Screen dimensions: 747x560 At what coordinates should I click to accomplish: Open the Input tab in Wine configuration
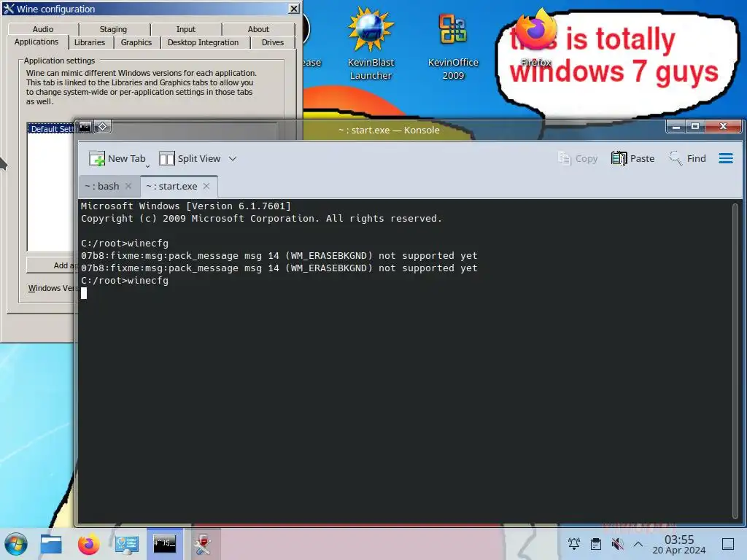coord(186,29)
